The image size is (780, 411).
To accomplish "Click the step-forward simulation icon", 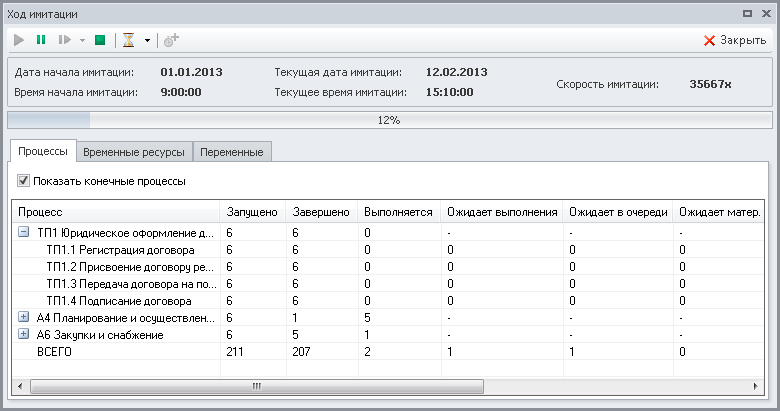I will 64,40.
